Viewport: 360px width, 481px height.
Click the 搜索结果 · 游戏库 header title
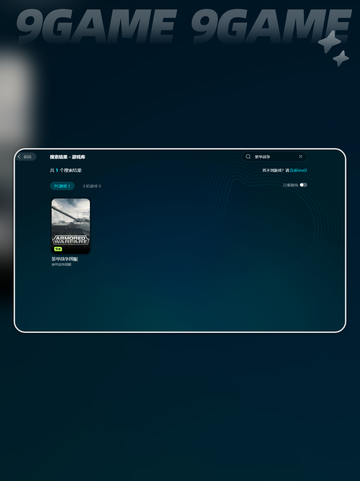click(x=67, y=157)
